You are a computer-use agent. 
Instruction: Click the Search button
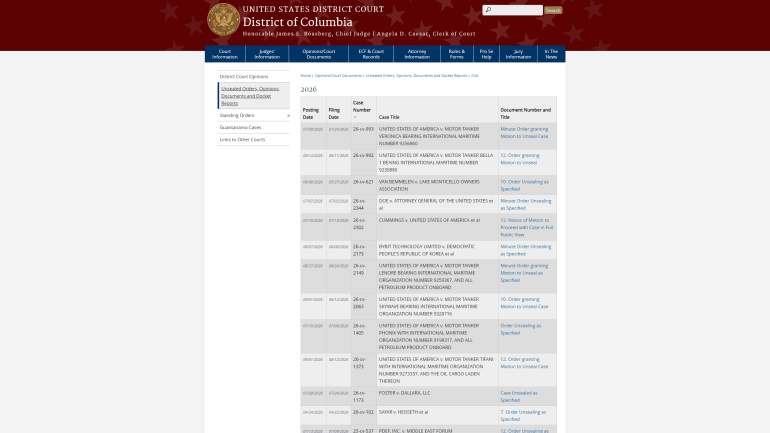coord(553,10)
